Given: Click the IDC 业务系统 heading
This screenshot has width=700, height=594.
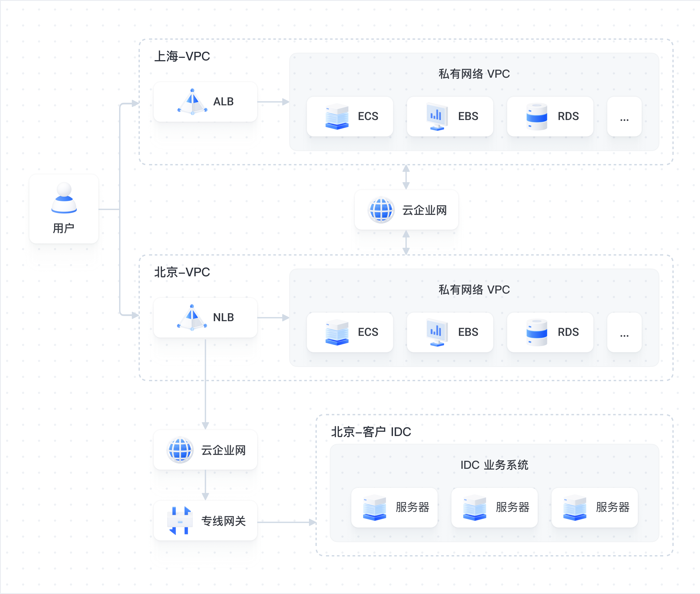Looking at the screenshot, I should tap(494, 465).
